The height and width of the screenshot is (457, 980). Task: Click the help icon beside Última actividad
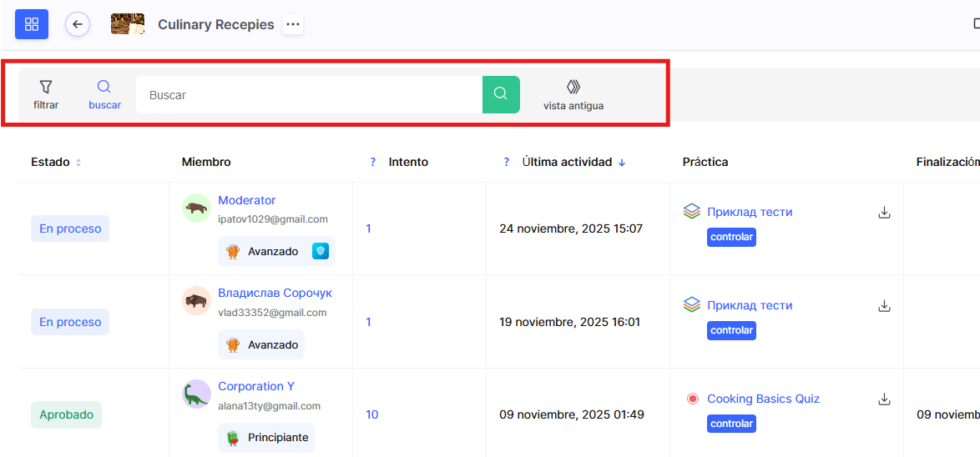point(507,163)
